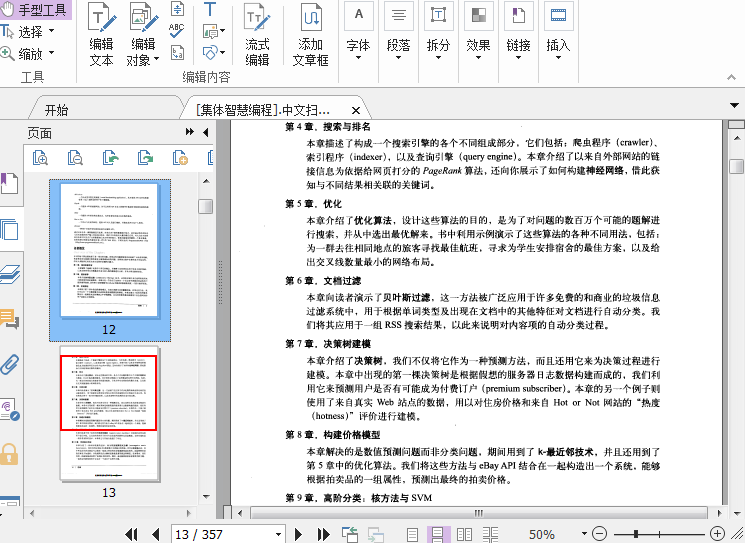
Task: Open the Add Article Box tool
Action: point(310,36)
